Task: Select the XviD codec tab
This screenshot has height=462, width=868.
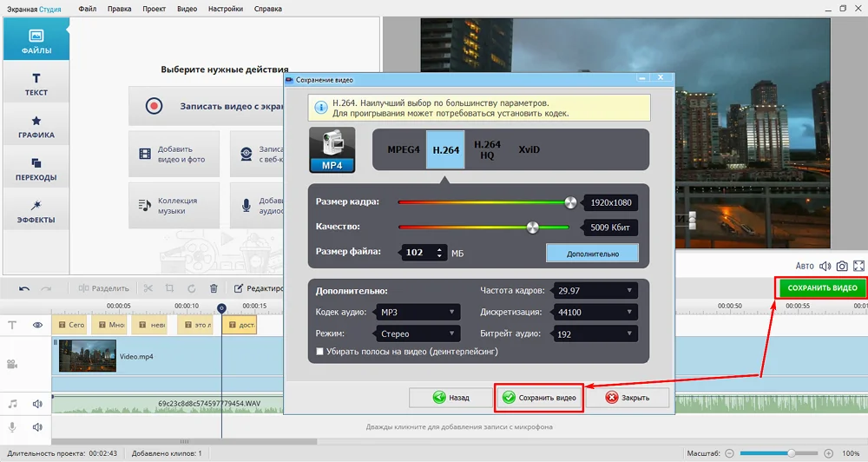Action: pyautogui.click(x=529, y=149)
